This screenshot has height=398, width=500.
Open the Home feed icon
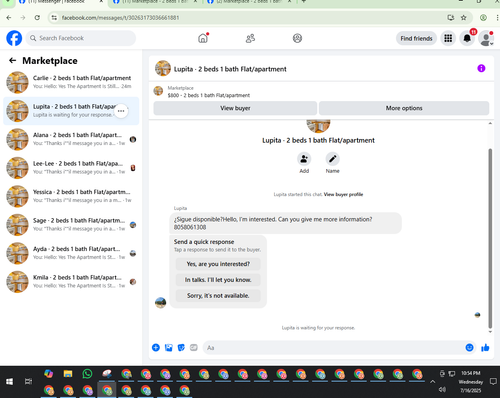[203, 38]
